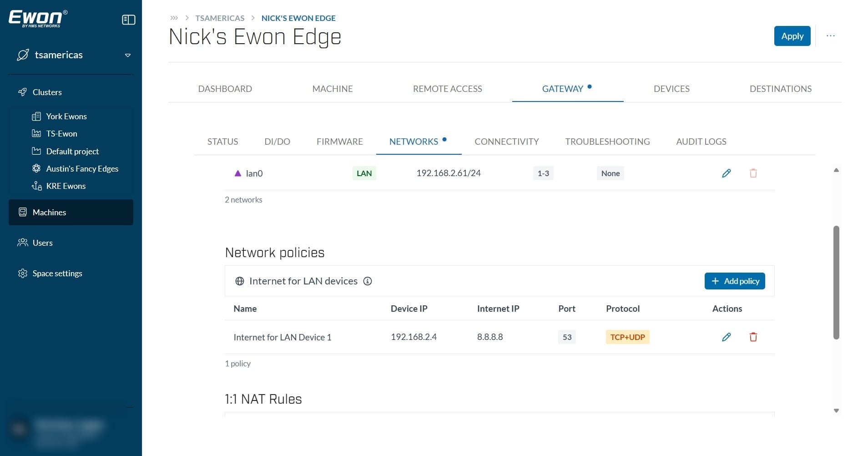Click the Ewon logo

pyautogui.click(x=38, y=19)
